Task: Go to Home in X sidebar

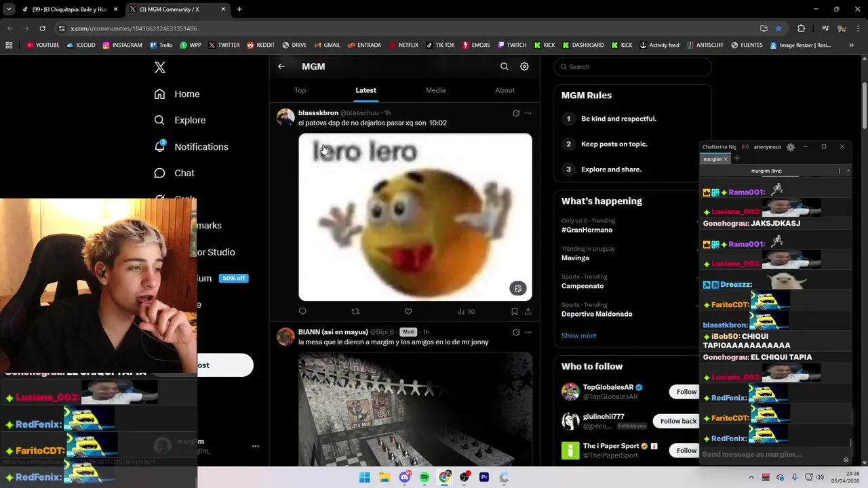Action: pos(176,94)
